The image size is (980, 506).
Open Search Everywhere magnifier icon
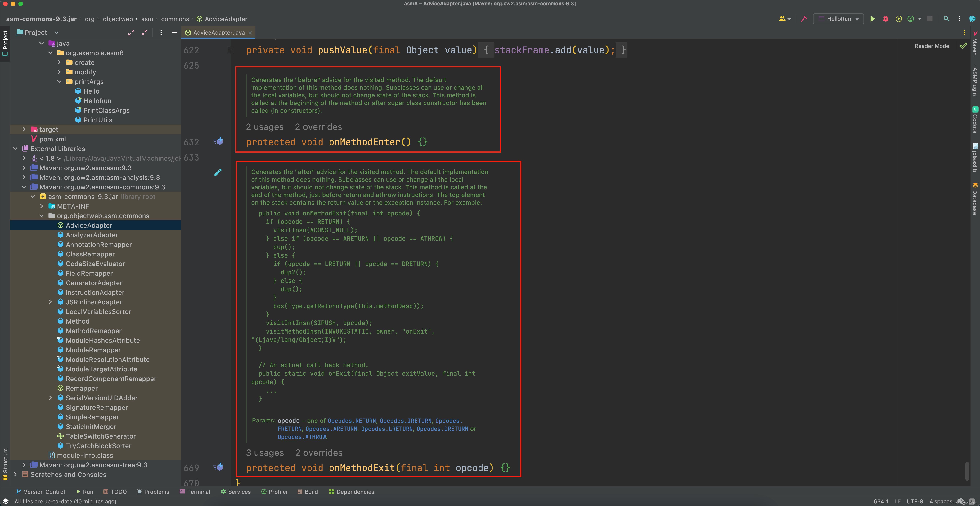[x=946, y=19]
